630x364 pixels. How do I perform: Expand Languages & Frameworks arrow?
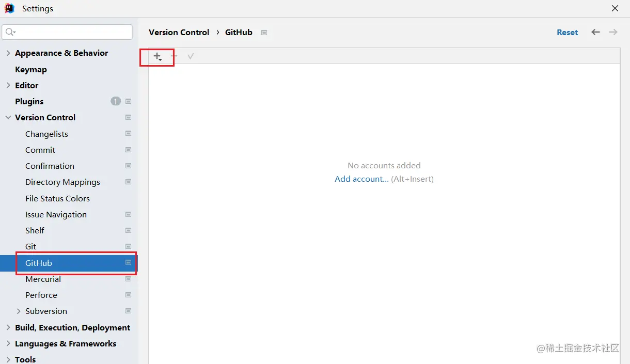[x=8, y=343]
